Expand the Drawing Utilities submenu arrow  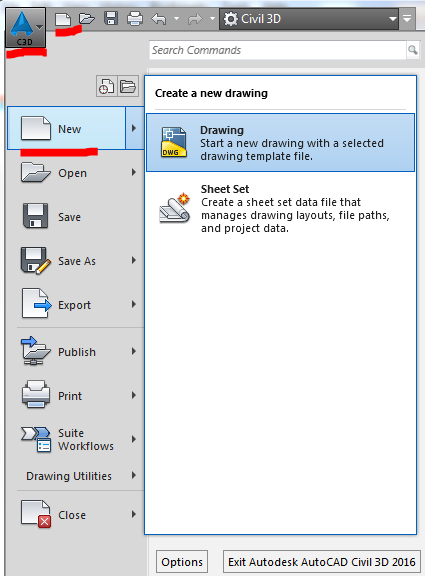134,475
